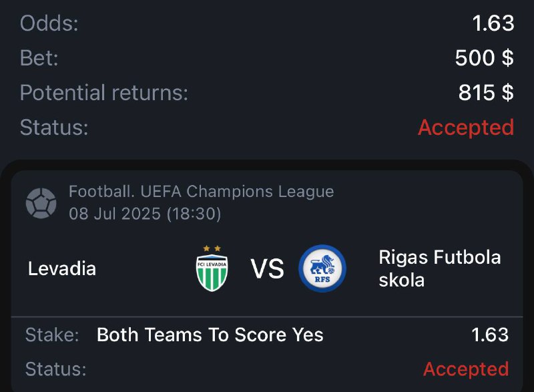Image resolution: width=534 pixels, height=392 pixels.
Task: Click the Odds: label
Action: pos(49,23)
